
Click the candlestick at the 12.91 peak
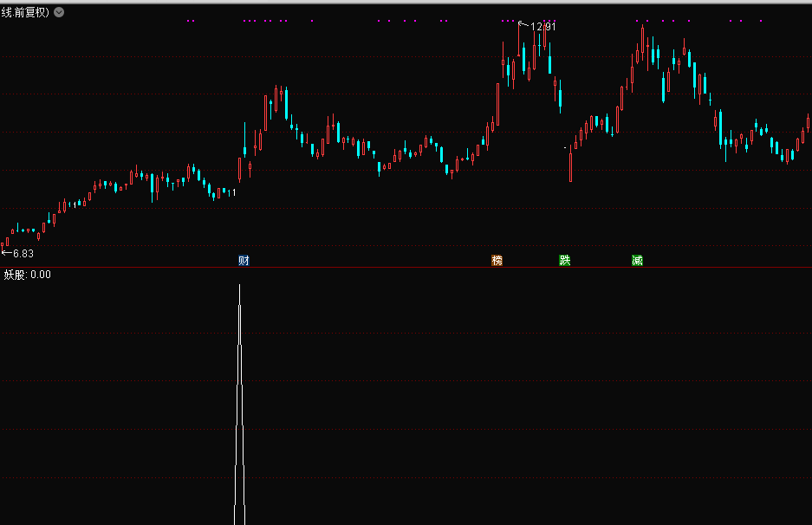pos(519,43)
